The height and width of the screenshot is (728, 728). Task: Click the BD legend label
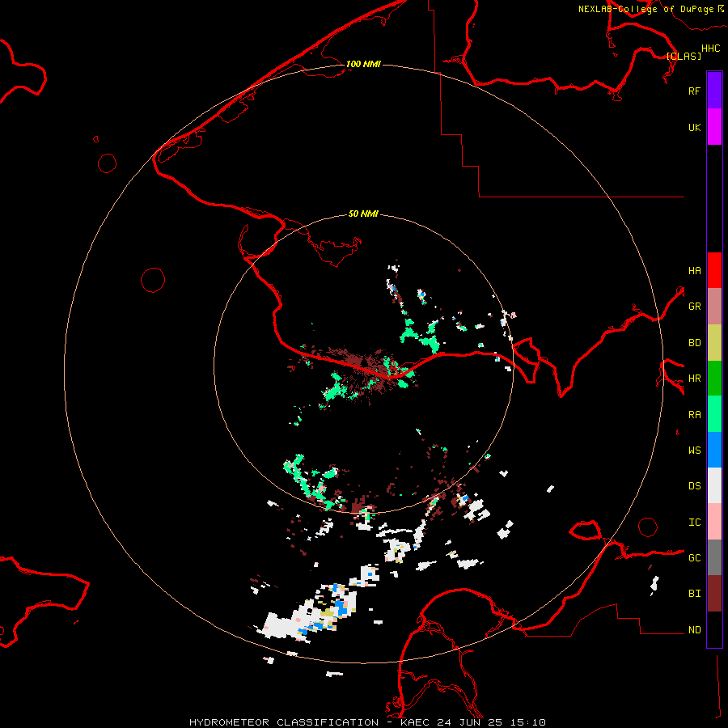[694, 343]
